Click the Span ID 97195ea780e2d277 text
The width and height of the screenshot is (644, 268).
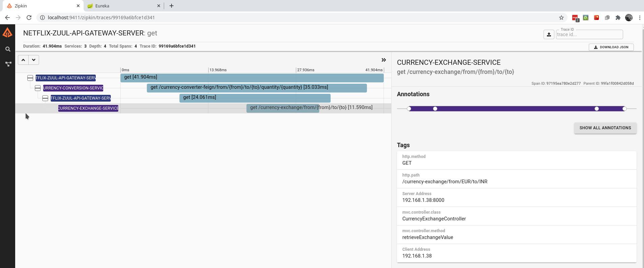pos(563,83)
